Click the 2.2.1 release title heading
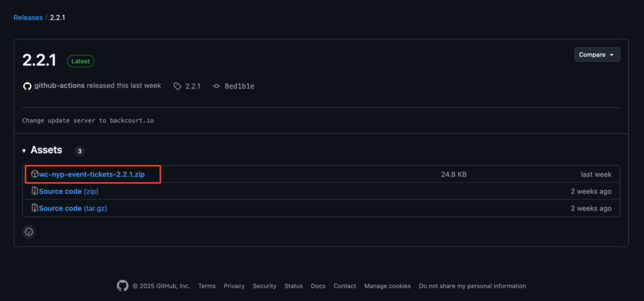This screenshot has width=644, height=301. pos(39,60)
